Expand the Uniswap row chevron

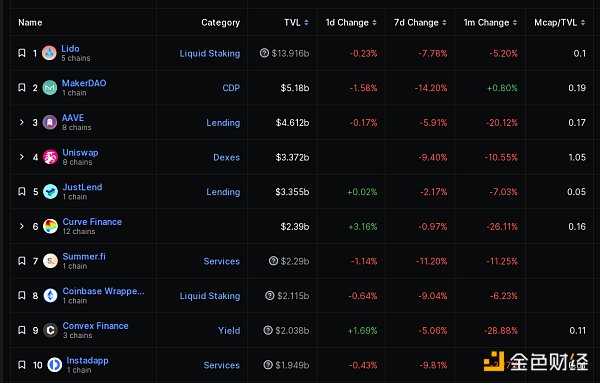click(x=22, y=157)
